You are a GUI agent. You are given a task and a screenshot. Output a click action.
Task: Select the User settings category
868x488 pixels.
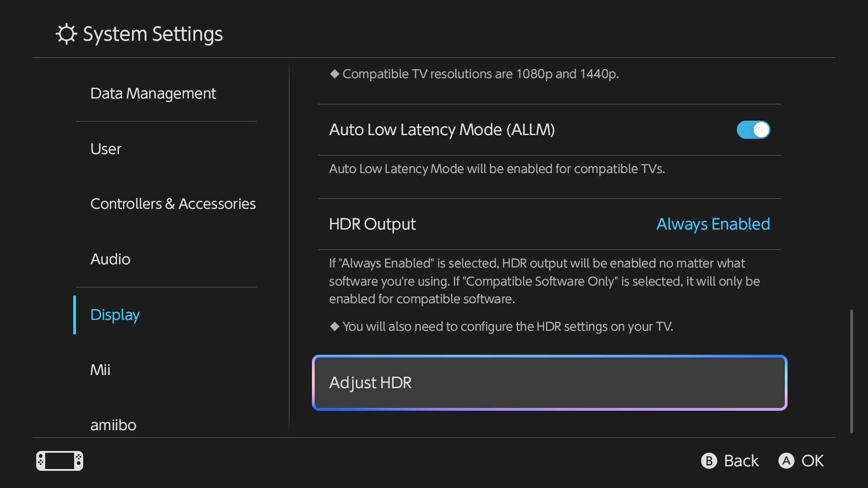click(x=106, y=149)
